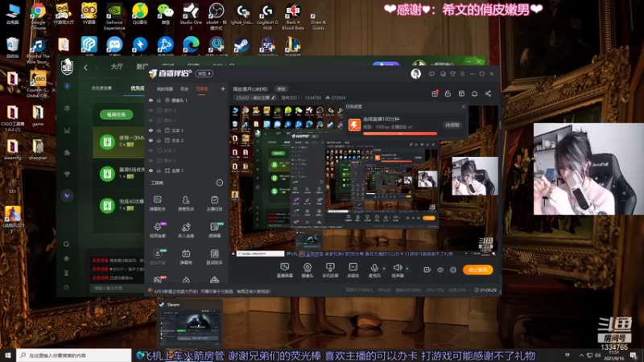Open the Windows Start menu
The width and height of the screenshot is (644, 362).
pos(8,355)
